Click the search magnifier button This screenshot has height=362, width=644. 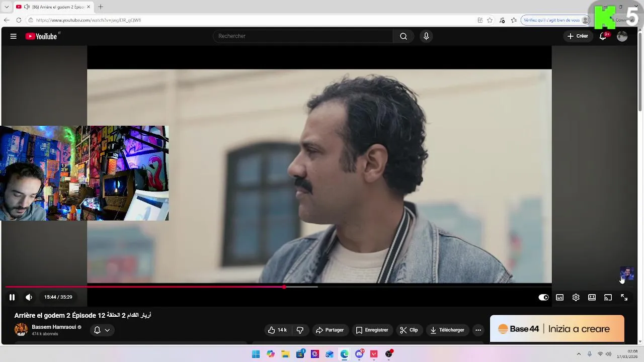404,36
